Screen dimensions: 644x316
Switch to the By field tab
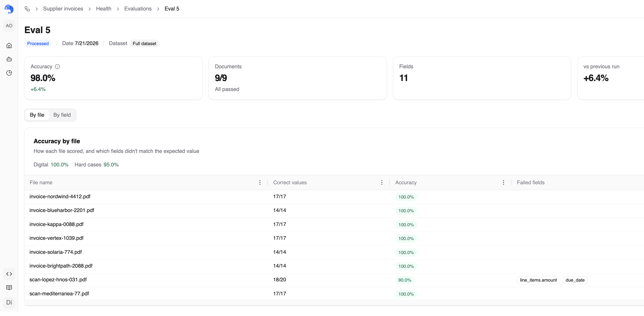[62, 115]
